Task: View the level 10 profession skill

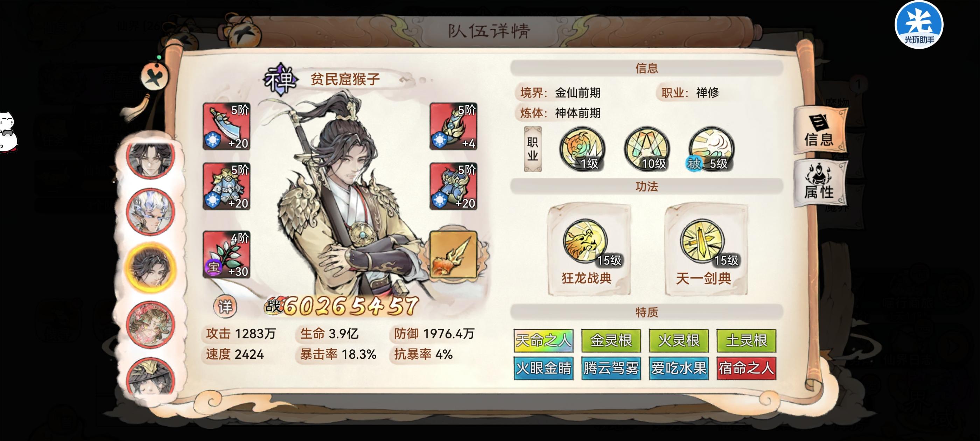Action: pos(647,149)
